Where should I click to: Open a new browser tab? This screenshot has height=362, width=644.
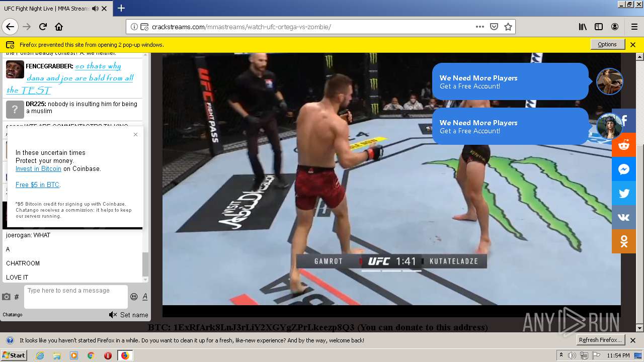point(121,8)
